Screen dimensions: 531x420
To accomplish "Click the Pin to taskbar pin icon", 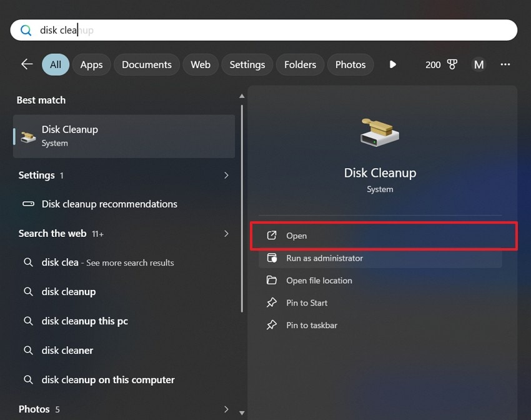I will click(x=272, y=326).
